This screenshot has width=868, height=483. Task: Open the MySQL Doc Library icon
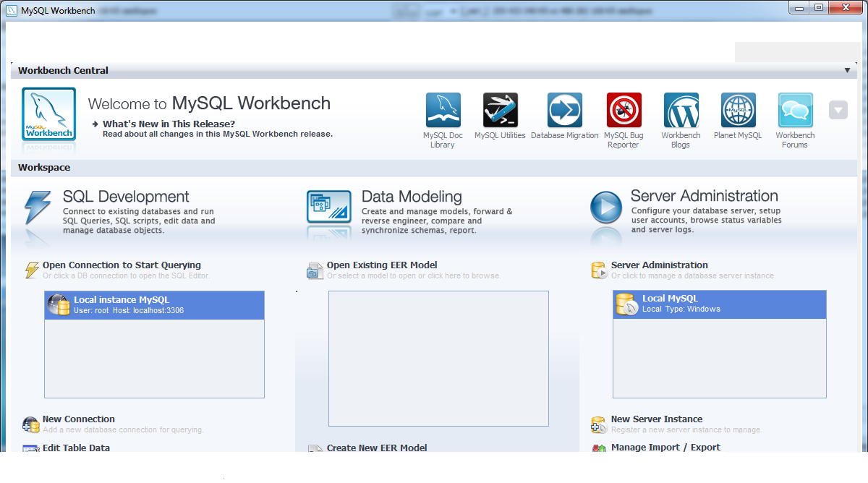tap(443, 111)
